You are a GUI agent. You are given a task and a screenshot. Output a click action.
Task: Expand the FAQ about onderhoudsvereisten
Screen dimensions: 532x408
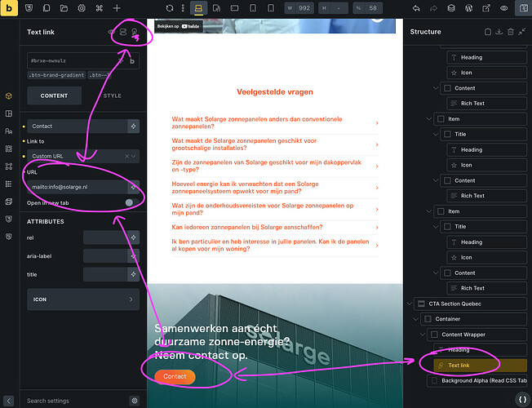pyautogui.click(x=275, y=209)
